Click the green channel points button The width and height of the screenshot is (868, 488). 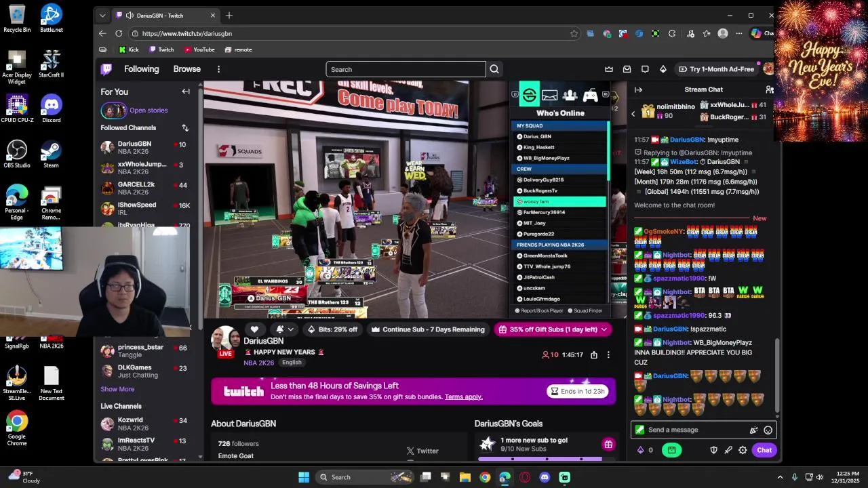click(671, 450)
